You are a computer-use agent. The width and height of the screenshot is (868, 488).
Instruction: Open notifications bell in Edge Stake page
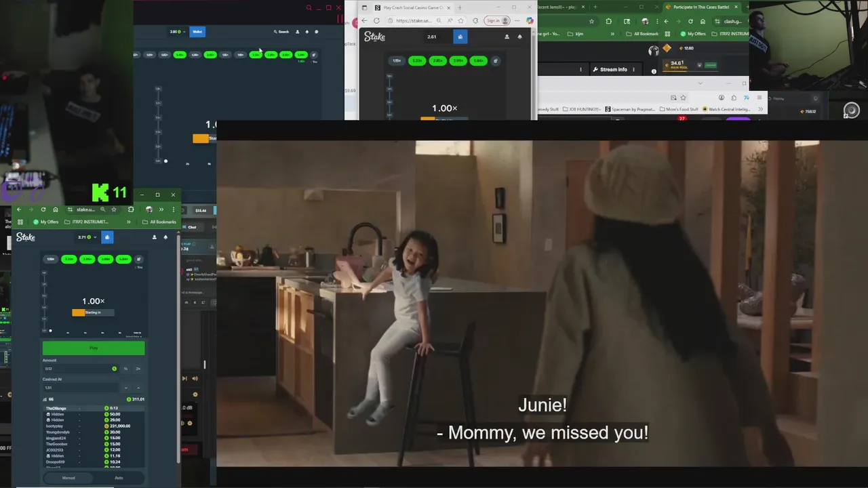(520, 37)
